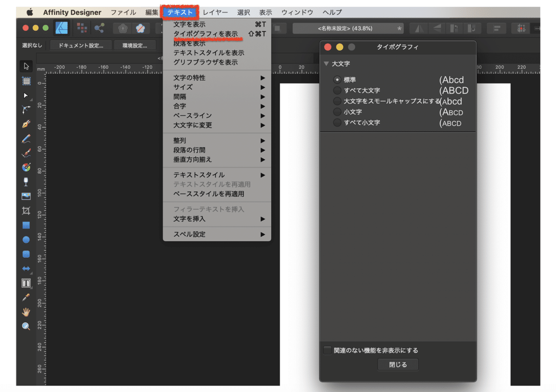The height and width of the screenshot is (392, 556).
Task: Choose ベーススタイルを再適用 menu entry
Action: click(217, 194)
